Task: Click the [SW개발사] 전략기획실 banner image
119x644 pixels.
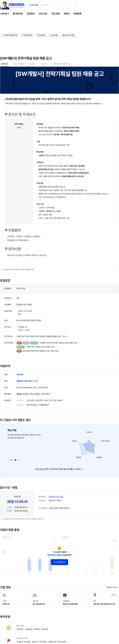Action: point(59,80)
